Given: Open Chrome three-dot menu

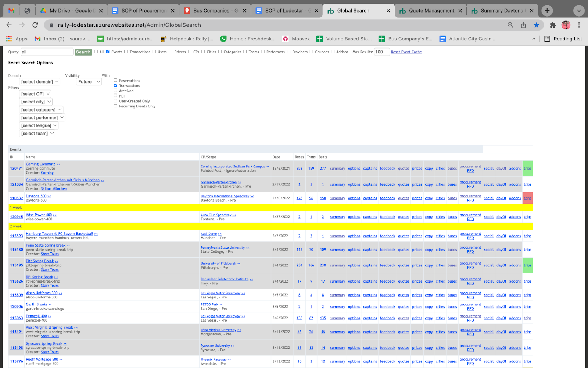Looking at the screenshot, I should pos(579,25).
